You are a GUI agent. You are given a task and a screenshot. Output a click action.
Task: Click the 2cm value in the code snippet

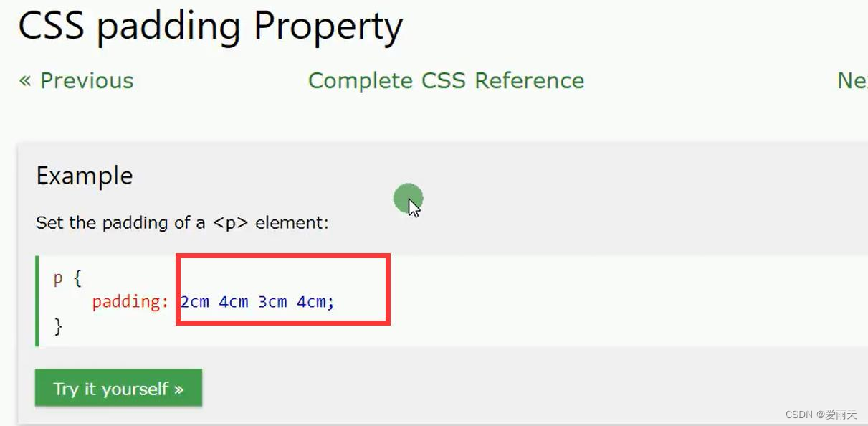coord(194,301)
